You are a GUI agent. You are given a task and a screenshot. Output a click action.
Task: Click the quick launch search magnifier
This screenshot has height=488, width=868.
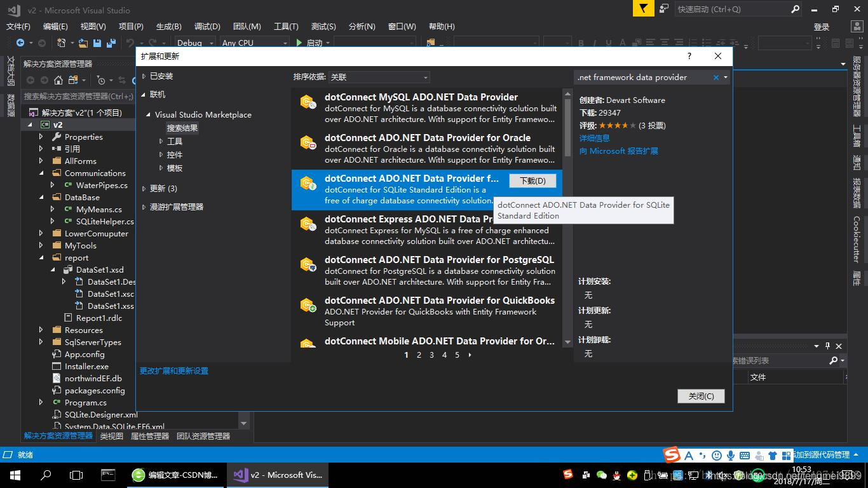coord(795,9)
